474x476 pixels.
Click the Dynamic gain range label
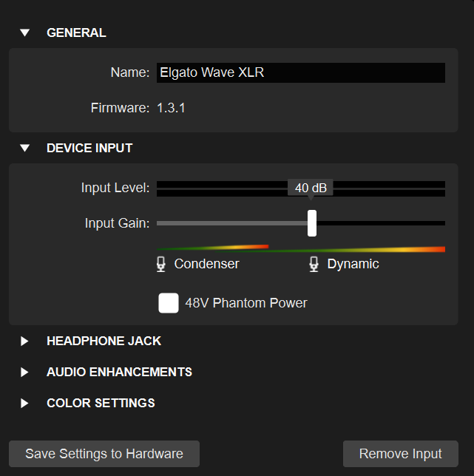353,264
